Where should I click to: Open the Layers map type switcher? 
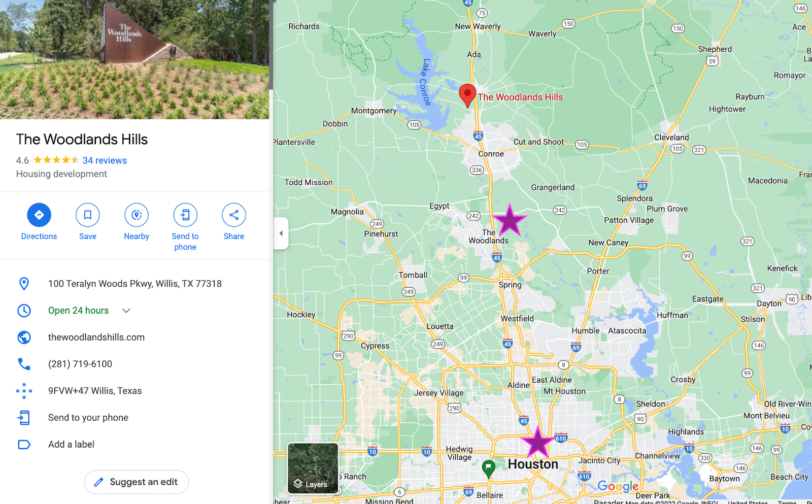point(313,468)
